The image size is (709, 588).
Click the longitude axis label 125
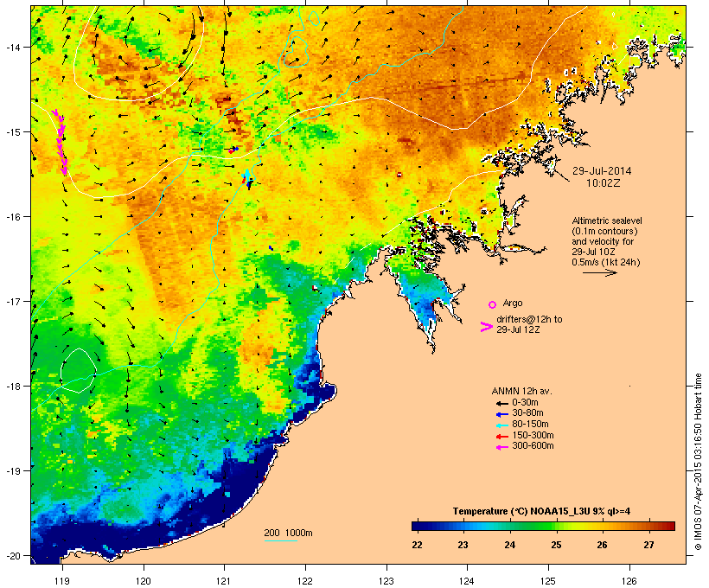[548, 581]
